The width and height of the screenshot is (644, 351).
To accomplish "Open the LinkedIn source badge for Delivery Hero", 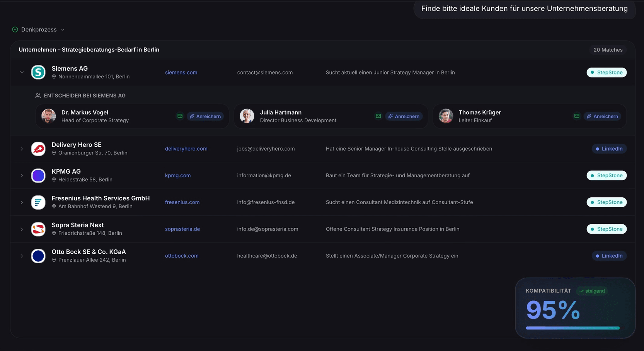I will [609, 149].
